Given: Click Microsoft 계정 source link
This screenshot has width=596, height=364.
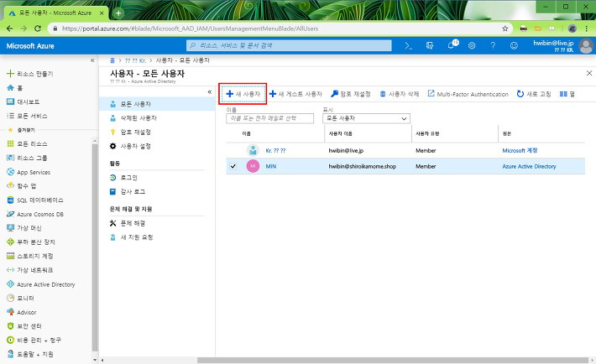Looking at the screenshot, I should click(x=520, y=150).
